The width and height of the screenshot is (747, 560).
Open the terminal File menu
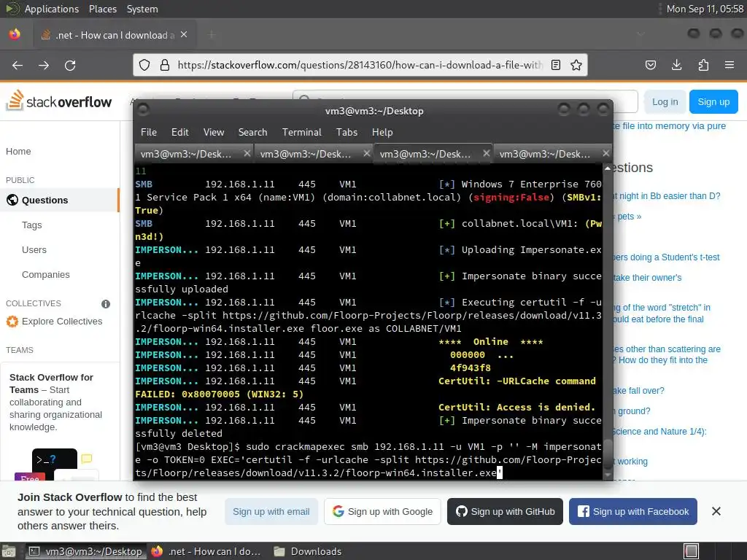pyautogui.click(x=149, y=133)
